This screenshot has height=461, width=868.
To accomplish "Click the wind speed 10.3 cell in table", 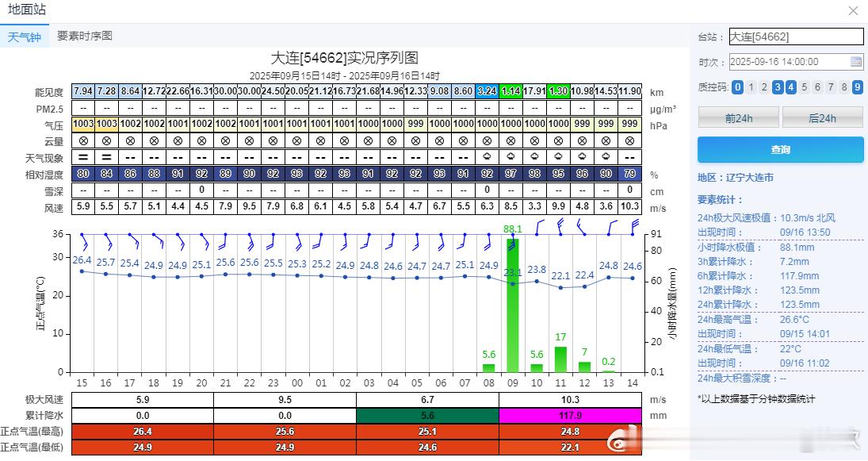I will (630, 206).
